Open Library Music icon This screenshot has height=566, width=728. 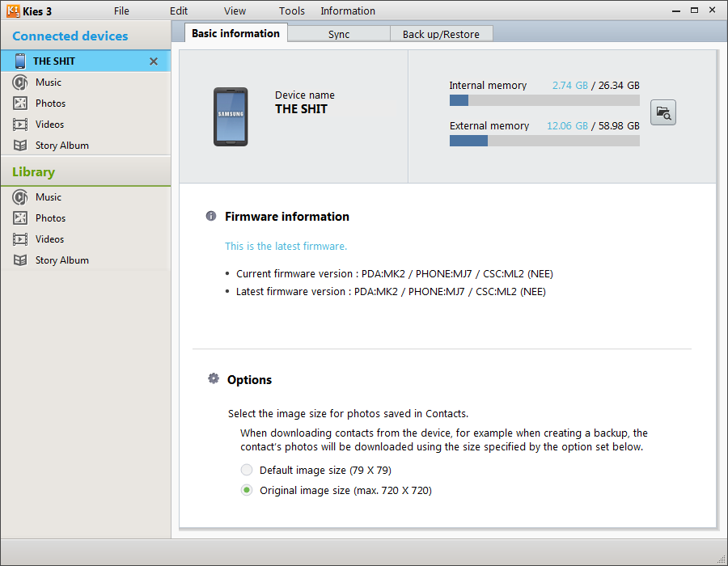point(20,197)
